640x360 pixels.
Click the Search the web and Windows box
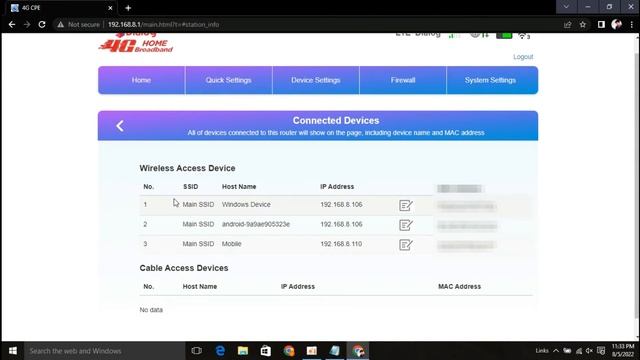(104, 351)
